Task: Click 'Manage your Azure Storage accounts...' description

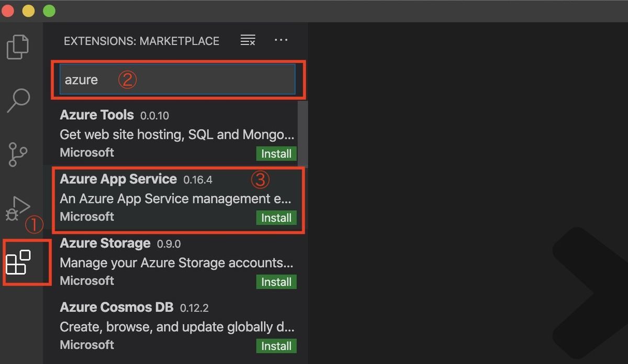Action: pyautogui.click(x=176, y=263)
